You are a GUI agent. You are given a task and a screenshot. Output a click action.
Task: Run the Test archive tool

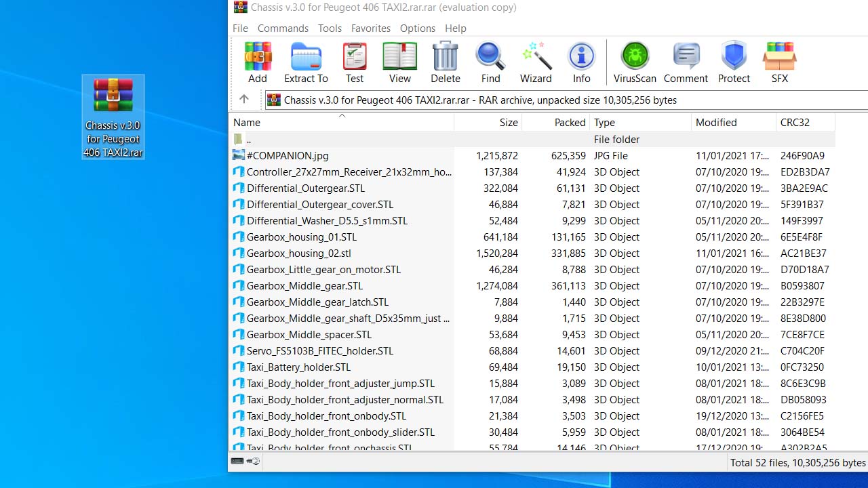tap(355, 62)
